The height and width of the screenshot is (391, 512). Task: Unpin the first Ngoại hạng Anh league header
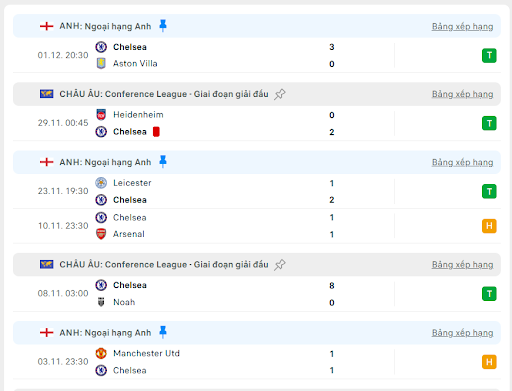(163, 26)
